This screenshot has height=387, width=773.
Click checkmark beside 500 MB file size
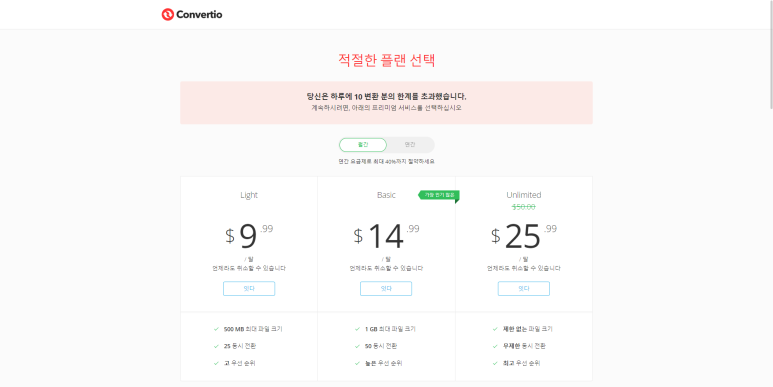(216, 329)
